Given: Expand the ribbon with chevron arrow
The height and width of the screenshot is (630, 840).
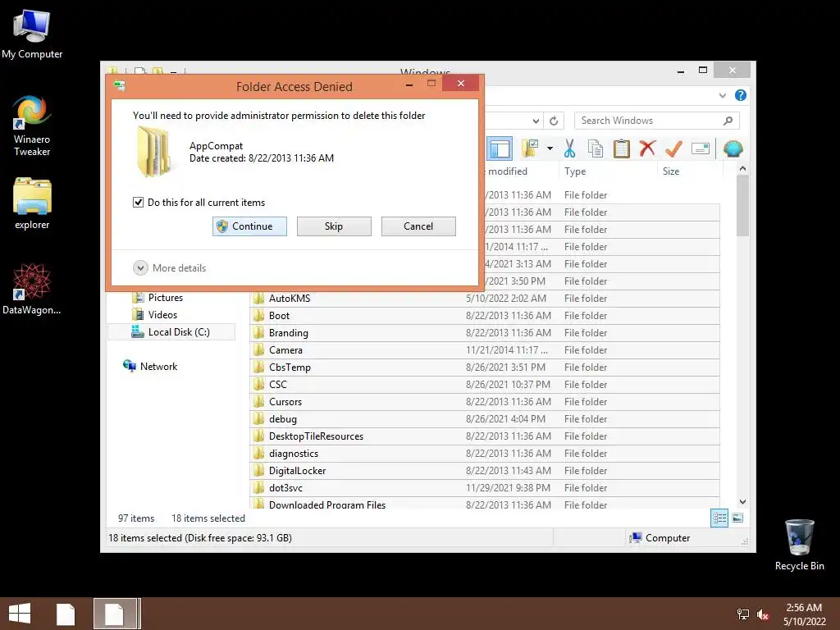Looking at the screenshot, I should (x=722, y=95).
